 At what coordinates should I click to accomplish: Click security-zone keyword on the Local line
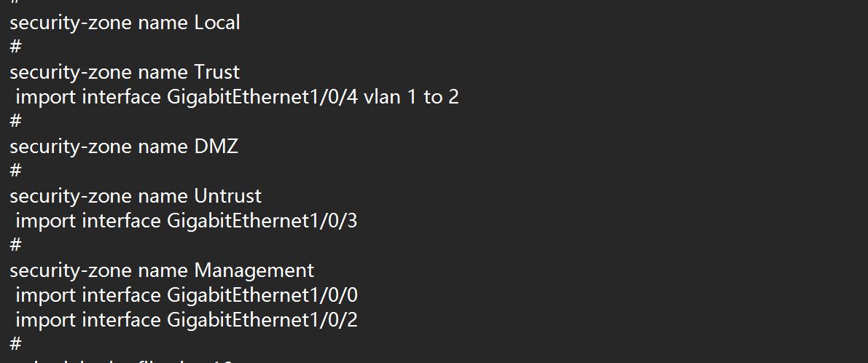pos(71,23)
